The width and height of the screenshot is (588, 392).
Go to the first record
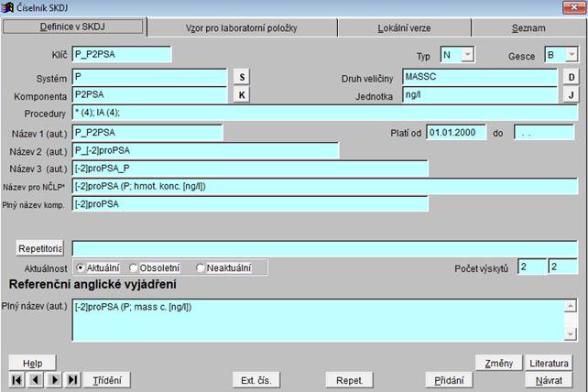point(16,379)
